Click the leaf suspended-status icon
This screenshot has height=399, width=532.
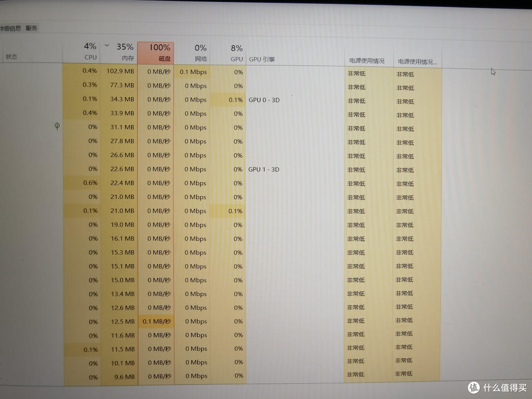coord(57,126)
